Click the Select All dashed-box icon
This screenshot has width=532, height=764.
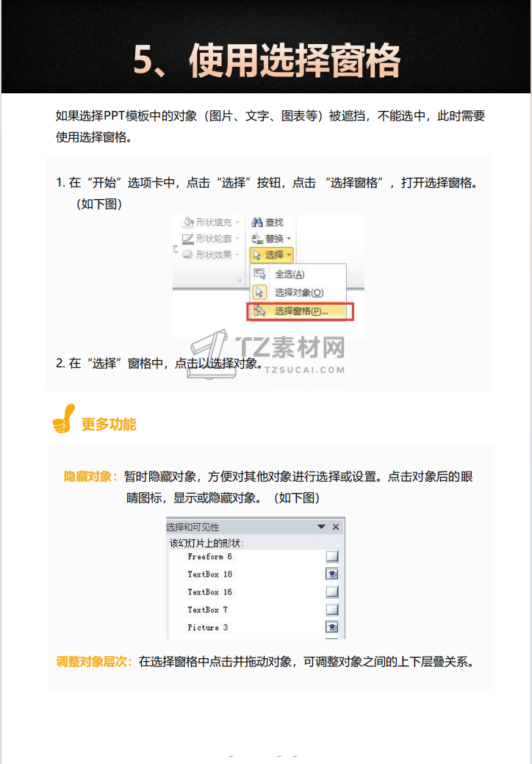[259, 274]
